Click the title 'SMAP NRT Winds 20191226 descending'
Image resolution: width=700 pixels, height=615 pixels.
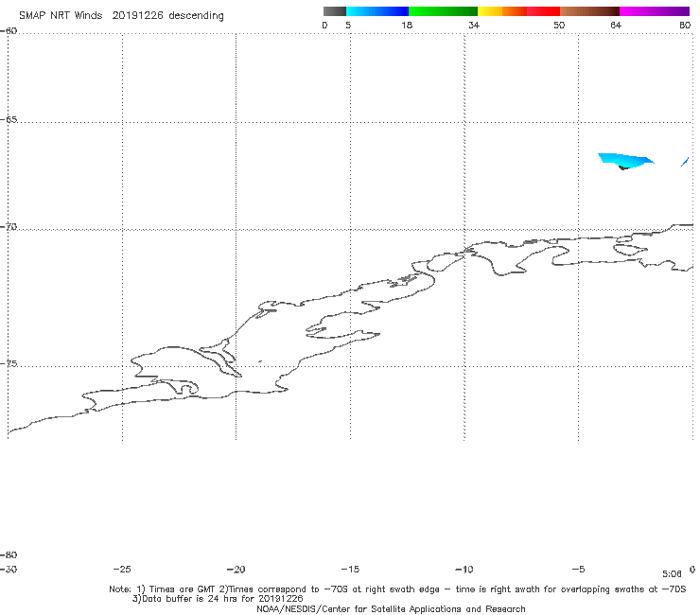click(121, 15)
